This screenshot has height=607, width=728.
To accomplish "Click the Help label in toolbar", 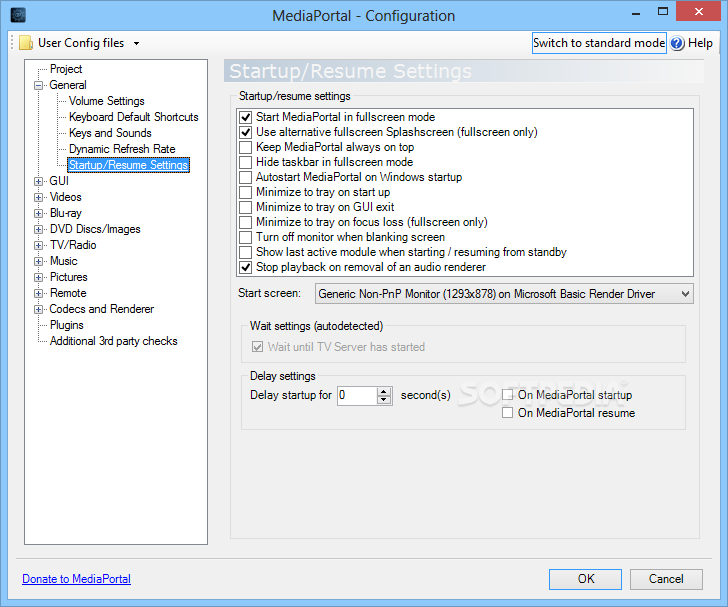I will pyautogui.click(x=700, y=43).
